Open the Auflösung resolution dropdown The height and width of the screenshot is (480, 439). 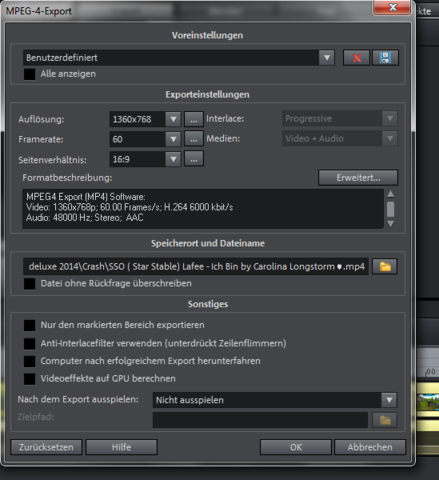173,119
